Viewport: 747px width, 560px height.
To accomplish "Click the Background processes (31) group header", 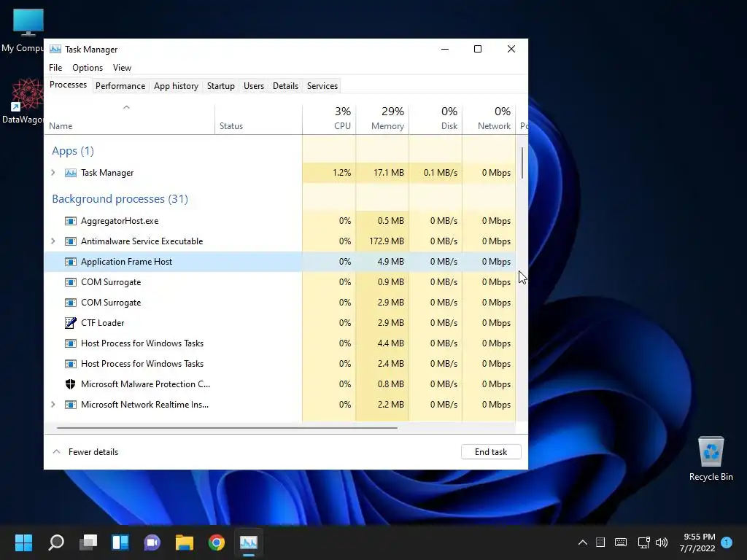I will [120, 198].
